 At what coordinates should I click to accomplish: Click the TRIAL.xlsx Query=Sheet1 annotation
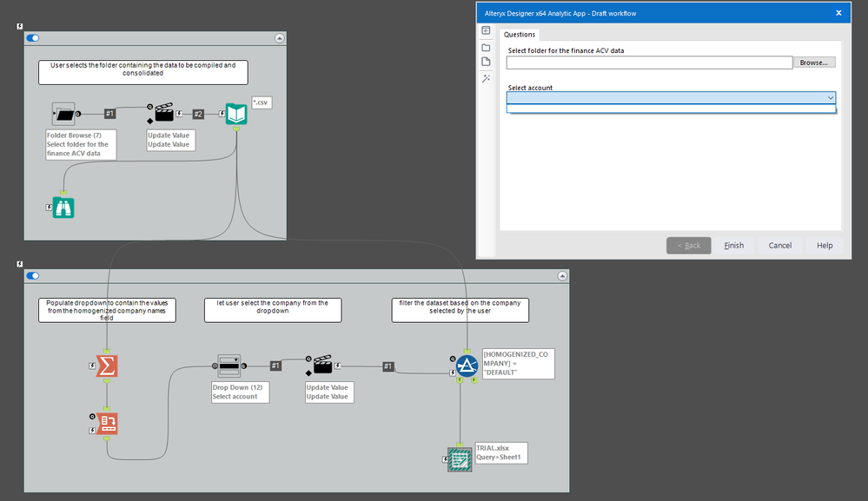(501, 453)
